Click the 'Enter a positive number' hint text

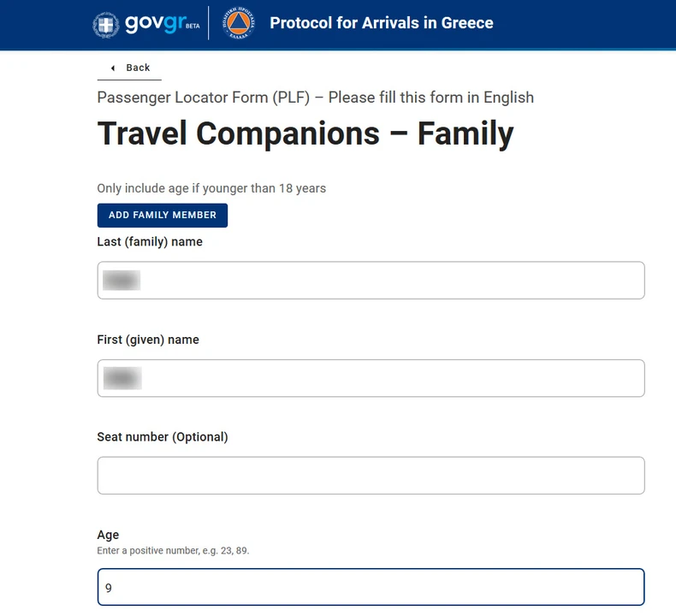(173, 551)
